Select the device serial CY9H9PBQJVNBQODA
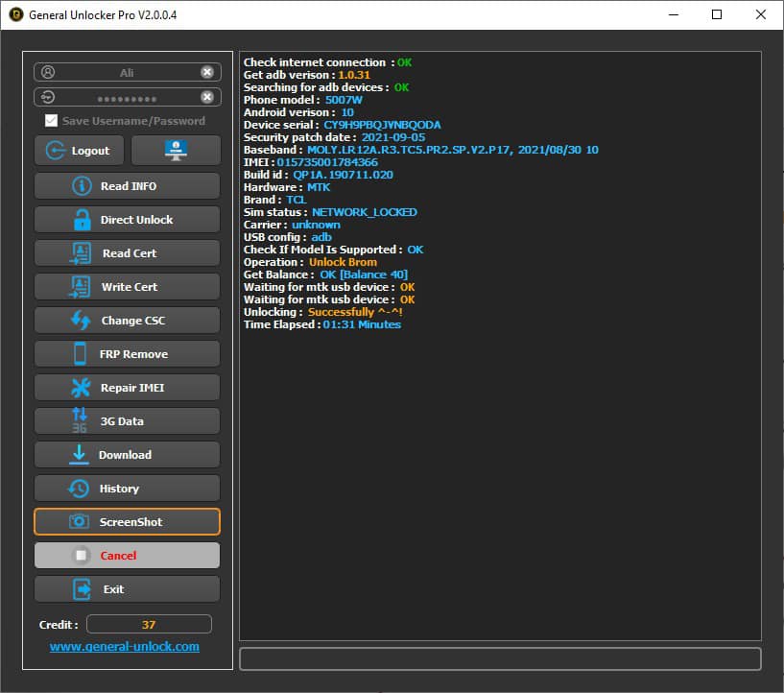784x693 pixels. coord(382,125)
